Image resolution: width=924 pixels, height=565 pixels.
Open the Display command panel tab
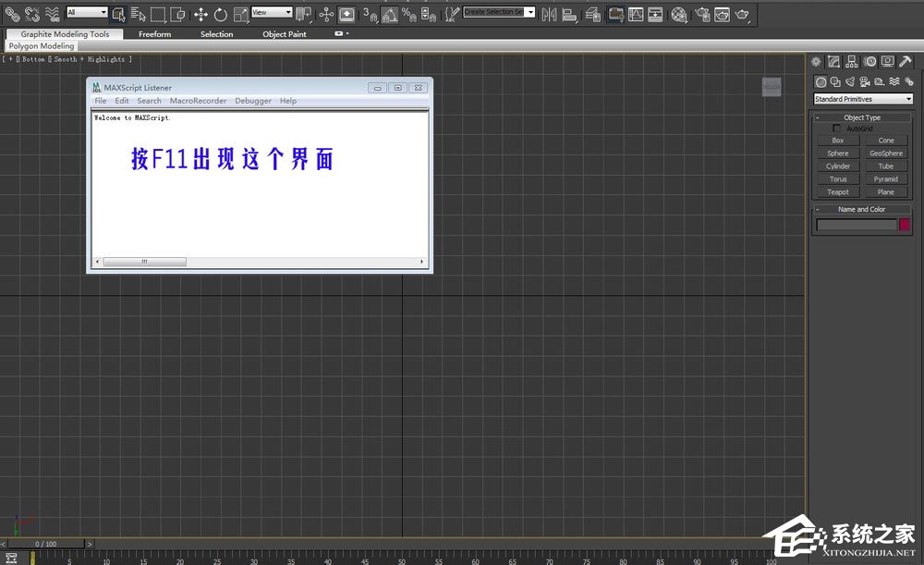click(x=887, y=61)
